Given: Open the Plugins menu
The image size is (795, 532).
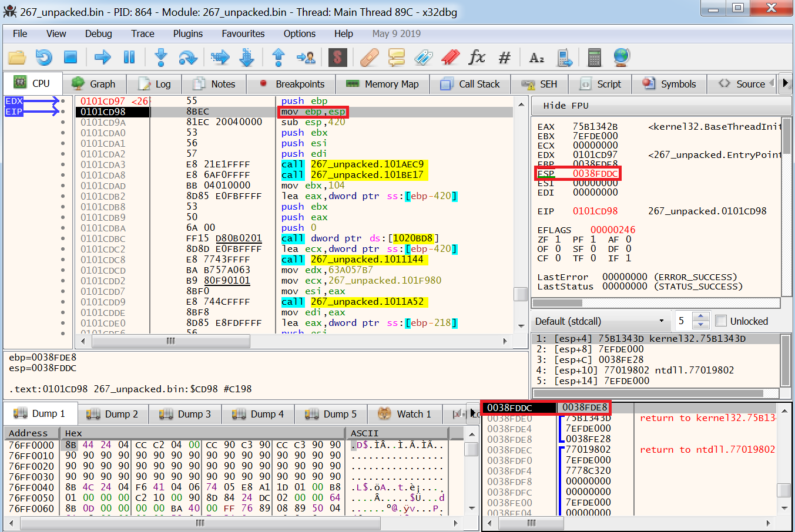Looking at the screenshot, I should coord(187,33).
